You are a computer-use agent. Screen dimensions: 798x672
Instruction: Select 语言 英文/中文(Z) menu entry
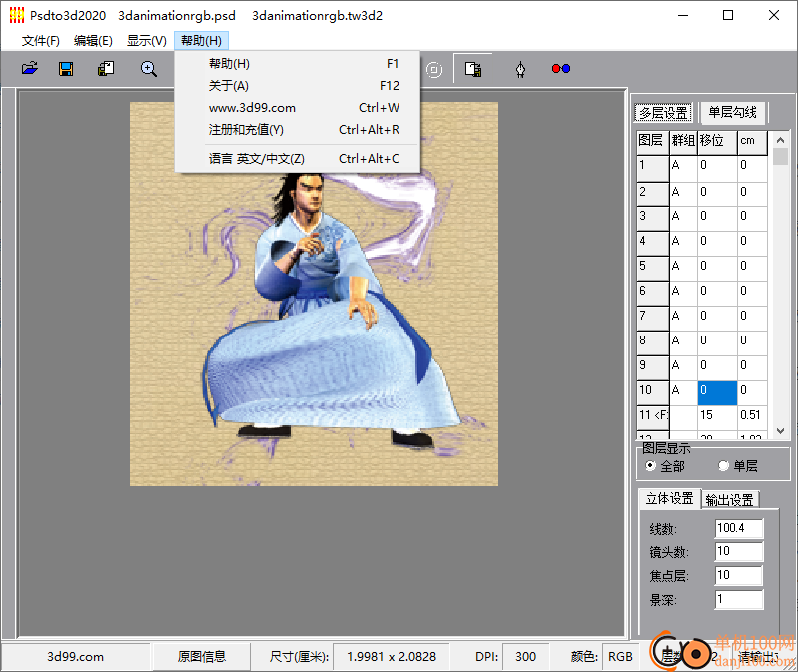tap(256, 159)
